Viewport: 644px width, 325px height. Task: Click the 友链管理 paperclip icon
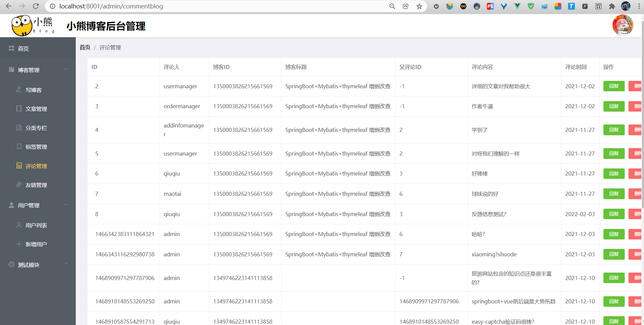19,185
